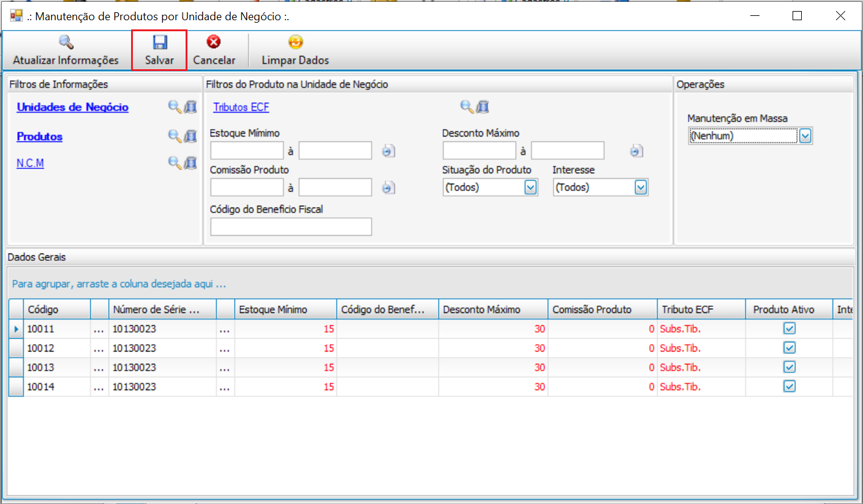Open search for Unidades de Negócio (magnifier)
Image resolution: width=863 pixels, height=504 pixels.
(x=175, y=107)
